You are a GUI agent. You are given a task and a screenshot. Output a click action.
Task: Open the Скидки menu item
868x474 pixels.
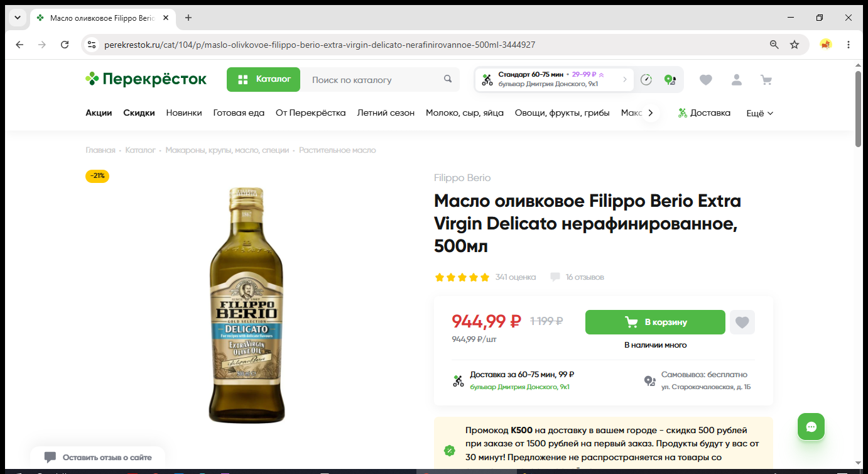click(x=139, y=113)
